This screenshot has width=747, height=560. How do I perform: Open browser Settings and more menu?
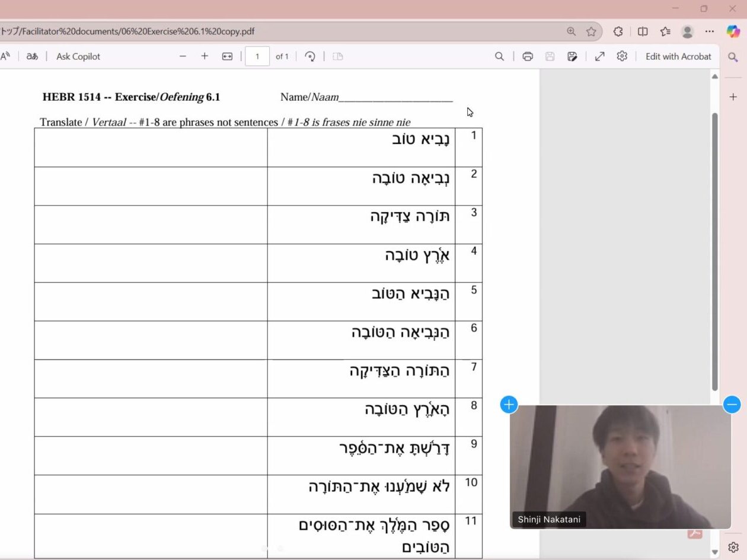pos(710,31)
